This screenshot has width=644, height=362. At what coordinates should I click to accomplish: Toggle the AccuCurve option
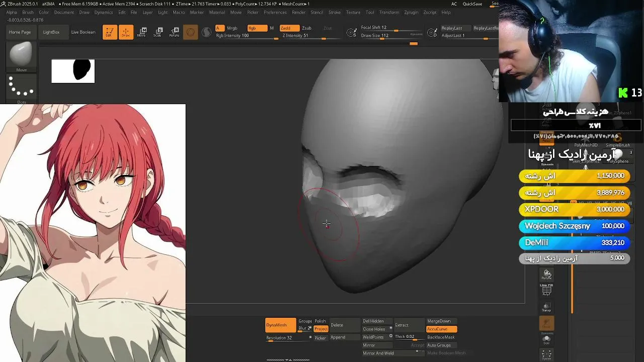(441, 329)
